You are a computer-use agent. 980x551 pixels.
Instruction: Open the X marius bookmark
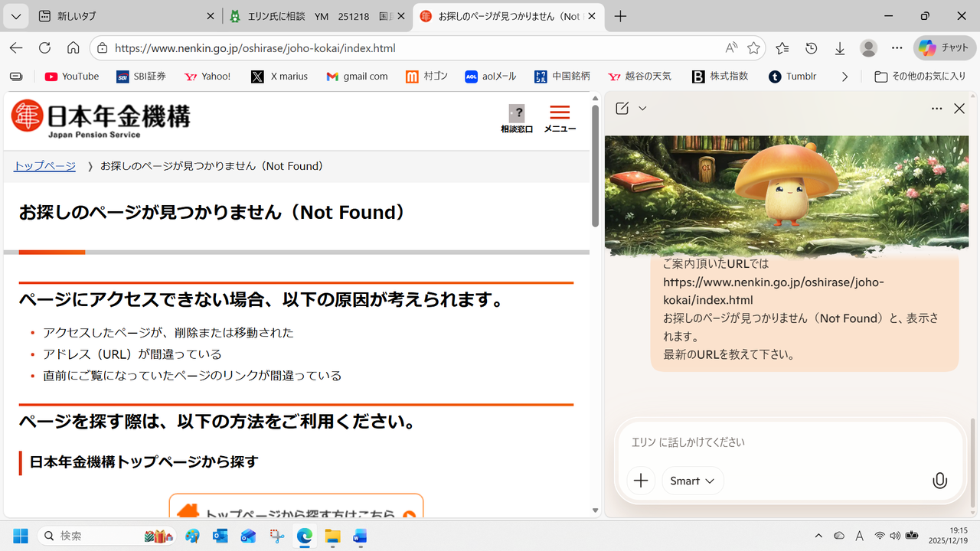(x=279, y=77)
